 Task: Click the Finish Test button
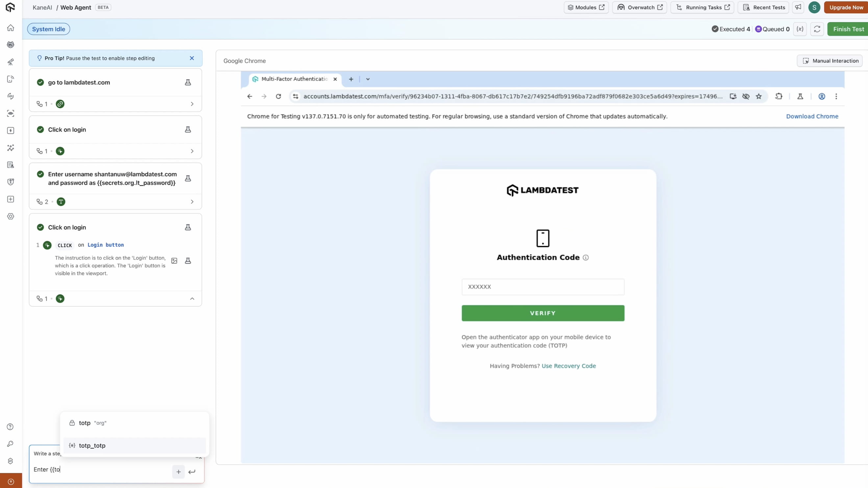848,29
